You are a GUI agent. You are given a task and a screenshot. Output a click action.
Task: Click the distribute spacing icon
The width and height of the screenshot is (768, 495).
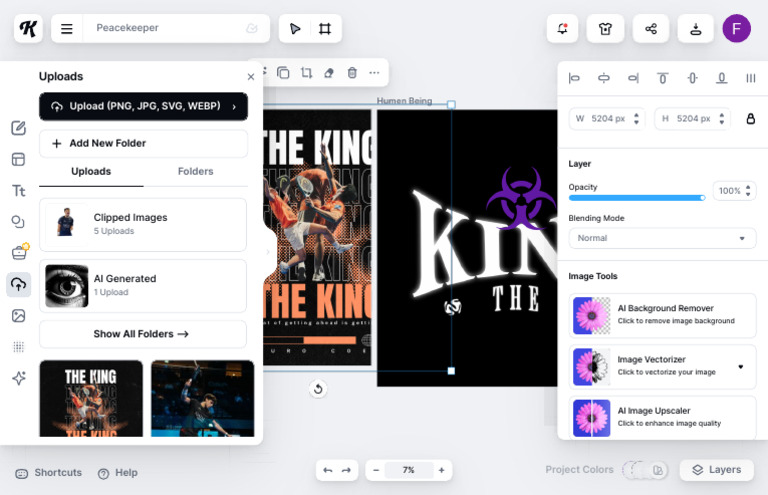750,78
